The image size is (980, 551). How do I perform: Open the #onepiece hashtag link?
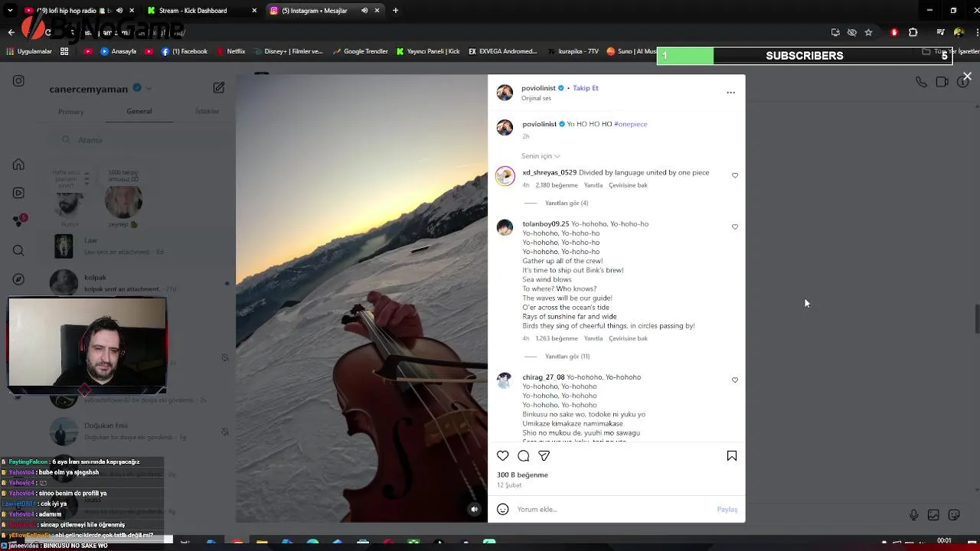tap(631, 124)
